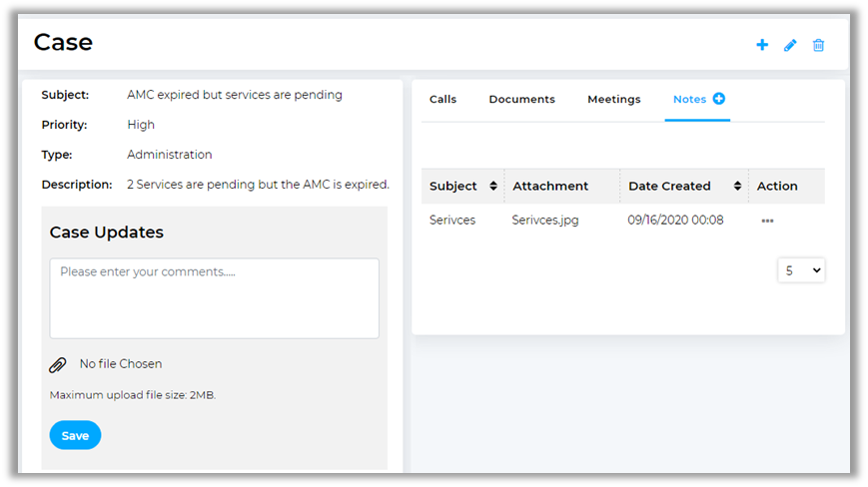The width and height of the screenshot is (868, 487).
Task: Select the Serivces subject cell in notes
Action: [452, 220]
